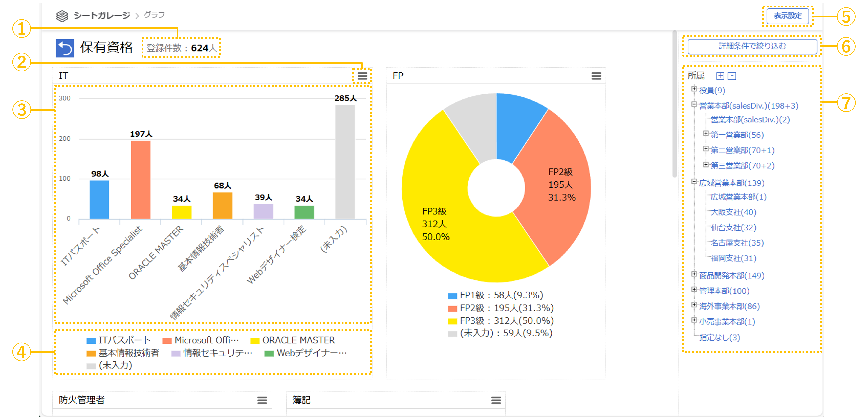
Task: Click the vertical scrollbar of chart area
Action: pyautogui.click(x=674, y=104)
